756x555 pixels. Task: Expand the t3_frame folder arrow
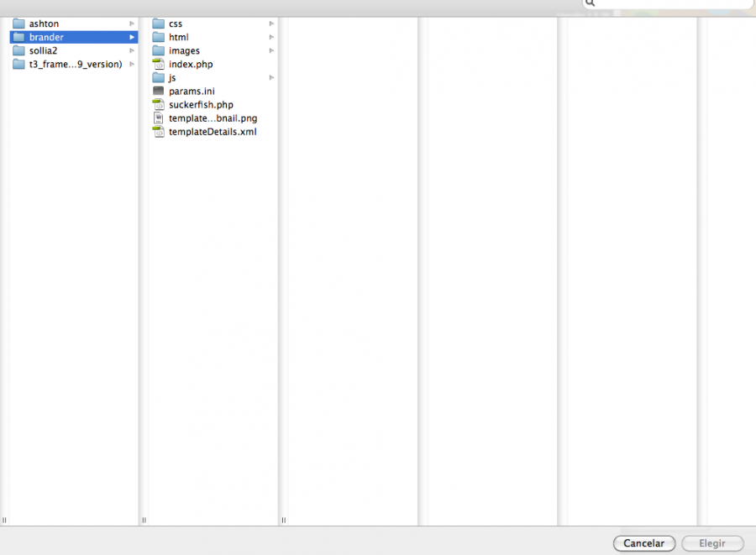pyautogui.click(x=132, y=64)
